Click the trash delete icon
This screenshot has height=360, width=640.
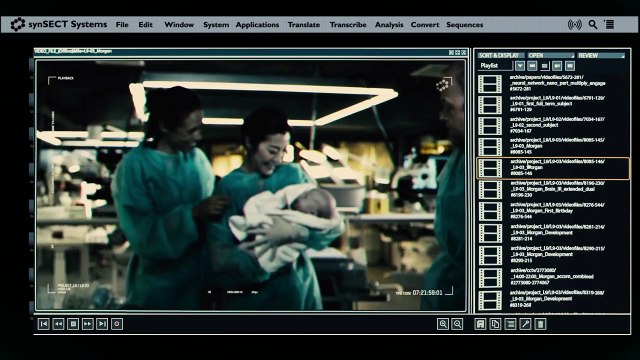[x=540, y=324]
